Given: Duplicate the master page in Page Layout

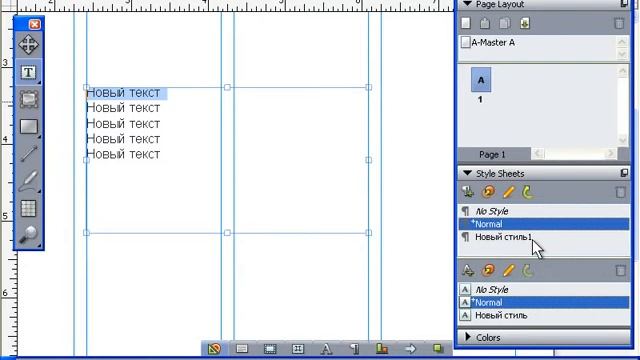Looking at the screenshot, I should tap(504, 23).
